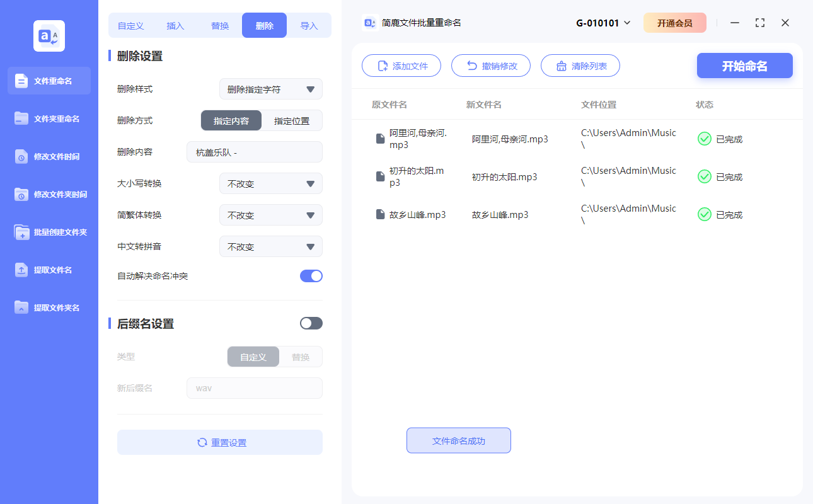Open 修改文件夹时间 tool
813x504 pixels.
coord(49,194)
